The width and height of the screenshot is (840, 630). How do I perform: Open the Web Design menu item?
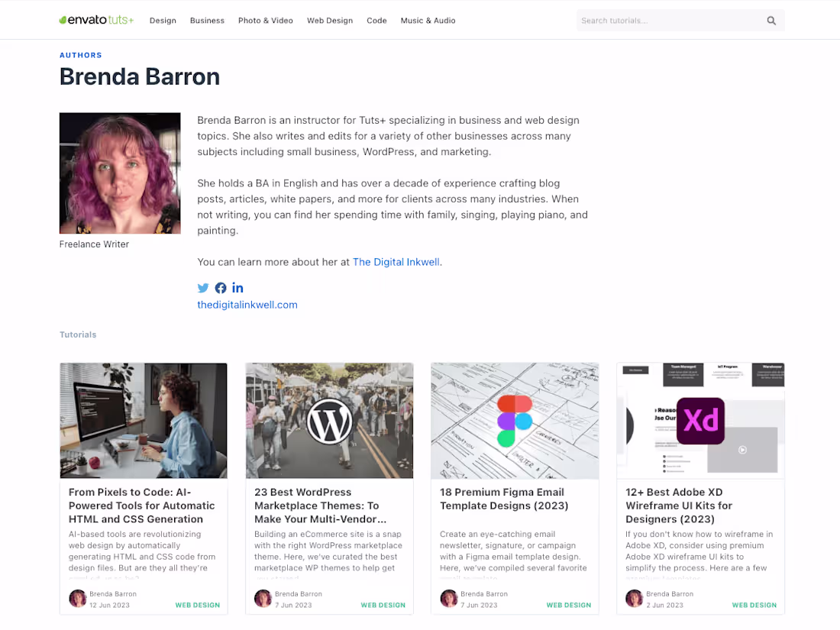(329, 21)
